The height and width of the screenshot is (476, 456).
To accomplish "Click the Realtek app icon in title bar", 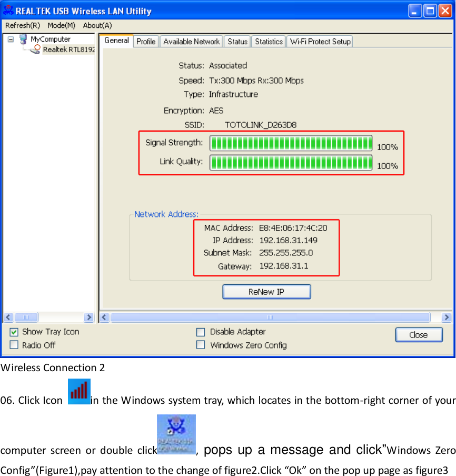I will [x=8, y=11].
